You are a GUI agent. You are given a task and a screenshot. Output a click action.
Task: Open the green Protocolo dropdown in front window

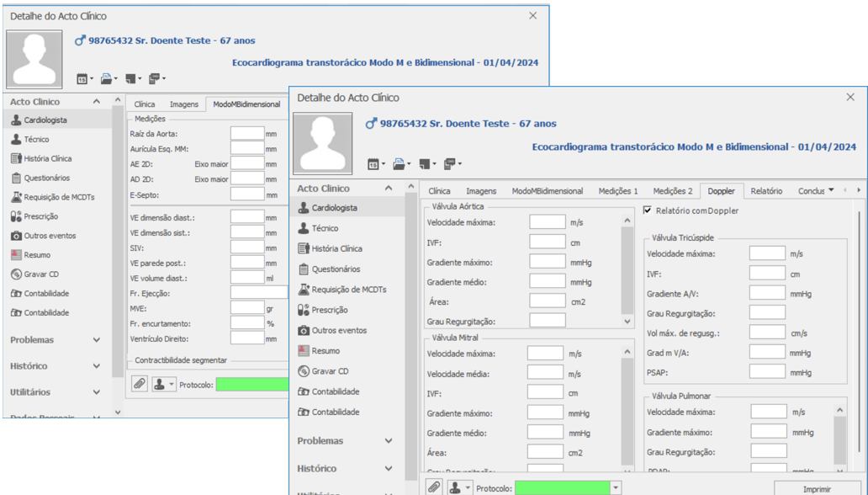click(x=617, y=488)
